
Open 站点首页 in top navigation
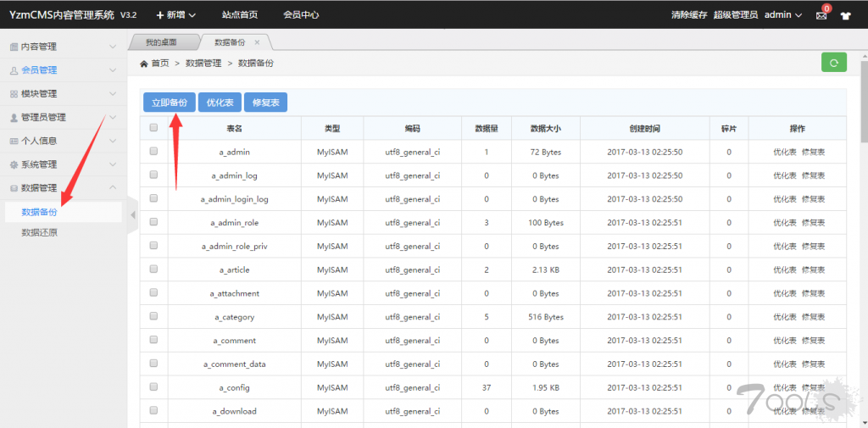[240, 15]
